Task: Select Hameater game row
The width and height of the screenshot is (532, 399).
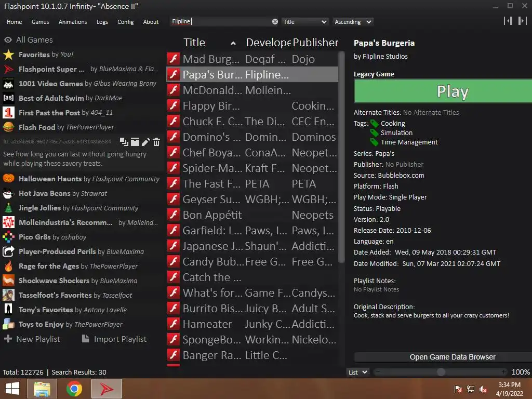Action: tap(252, 324)
